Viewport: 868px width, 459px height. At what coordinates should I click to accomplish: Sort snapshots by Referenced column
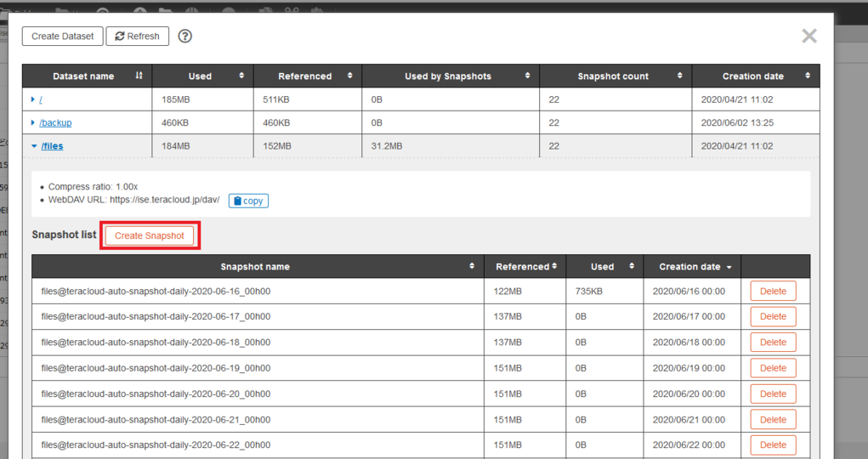526,267
